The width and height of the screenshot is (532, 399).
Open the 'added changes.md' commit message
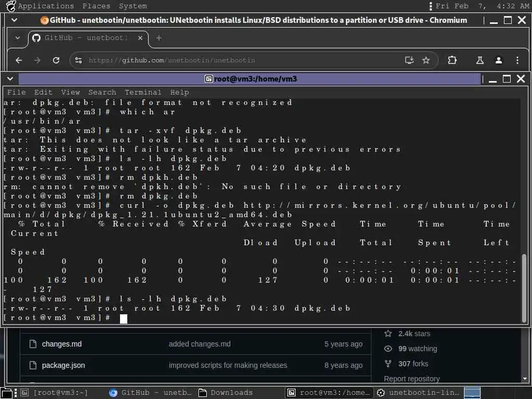pyautogui.click(x=199, y=344)
